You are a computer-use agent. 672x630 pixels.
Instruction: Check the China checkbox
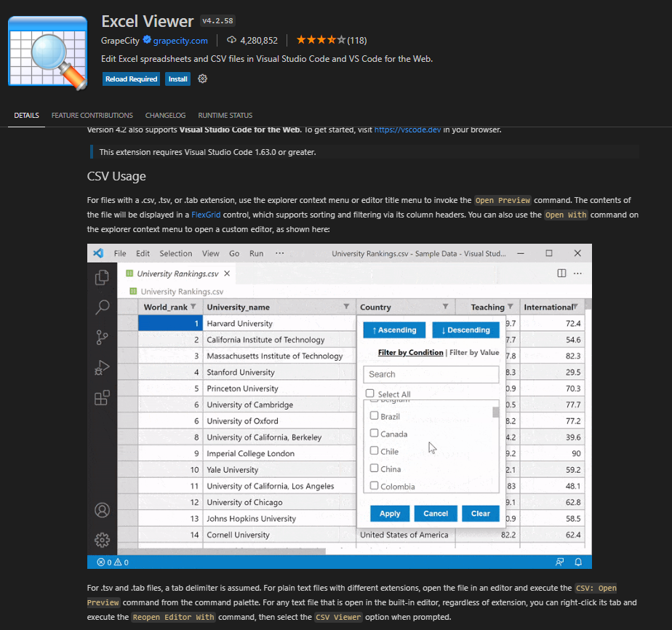click(374, 468)
